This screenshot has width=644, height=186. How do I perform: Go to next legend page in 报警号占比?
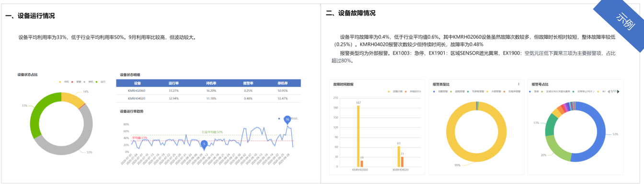(x=618, y=91)
